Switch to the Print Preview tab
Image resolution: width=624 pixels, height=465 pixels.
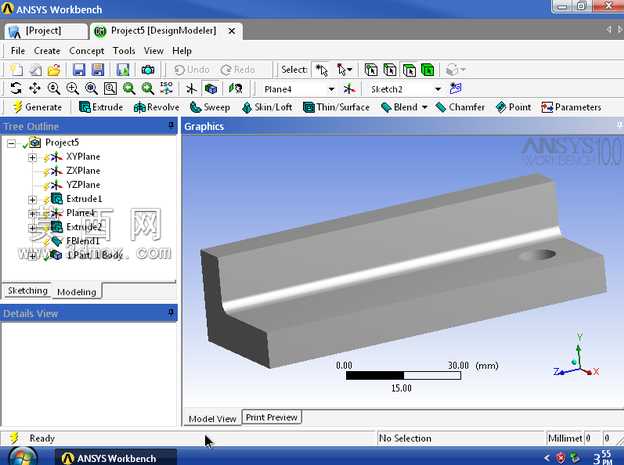[x=271, y=417]
